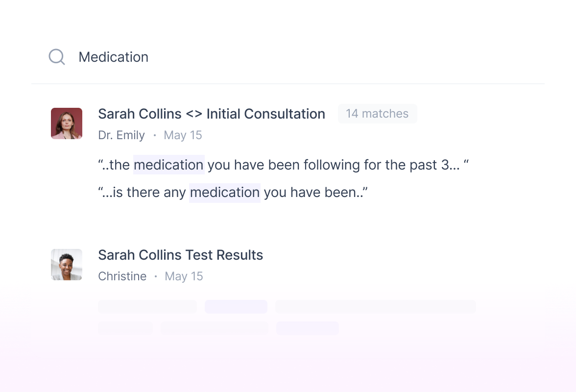This screenshot has width=576, height=392.
Task: Click highlighted "medication" in the second snippet
Action: [x=225, y=192]
